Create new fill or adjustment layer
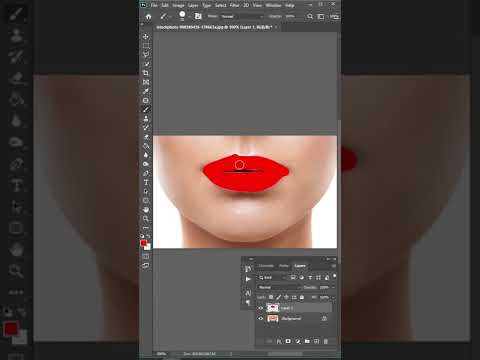The width and height of the screenshot is (480, 360). click(298, 341)
